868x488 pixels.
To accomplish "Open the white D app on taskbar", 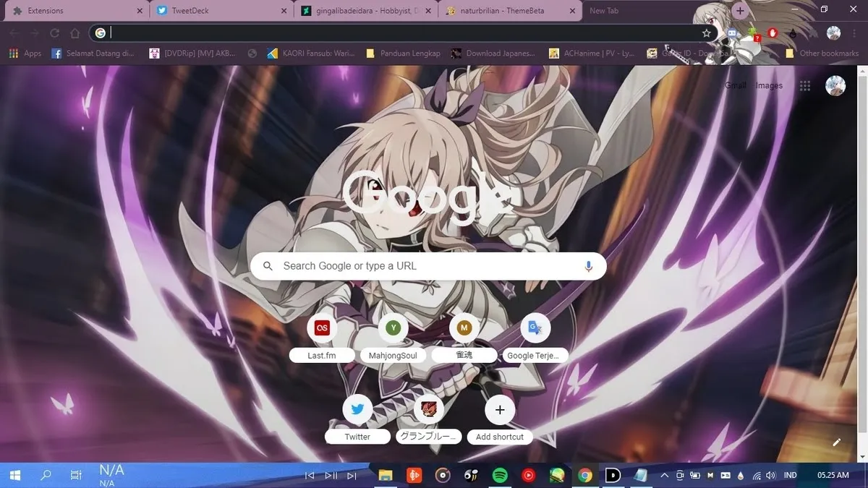I will click(613, 475).
